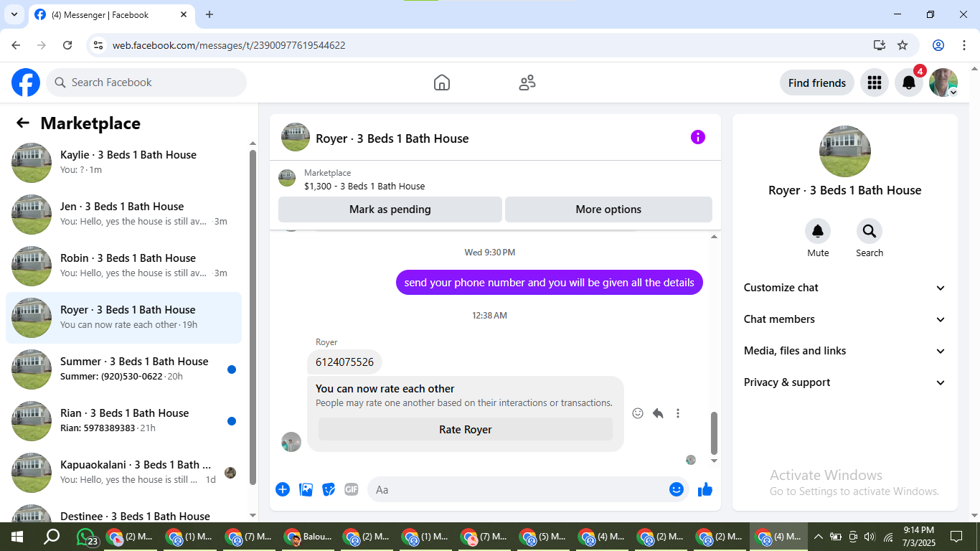980x551 pixels.
Task: Show hidden system tray icons
Action: pos(818,537)
